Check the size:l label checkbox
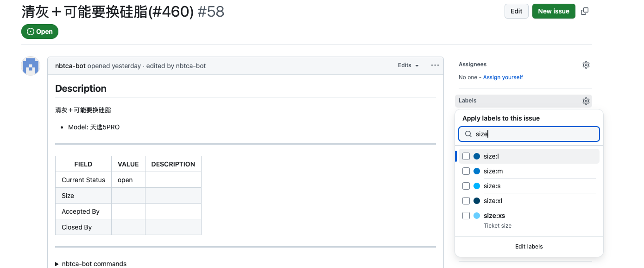 (x=466, y=156)
